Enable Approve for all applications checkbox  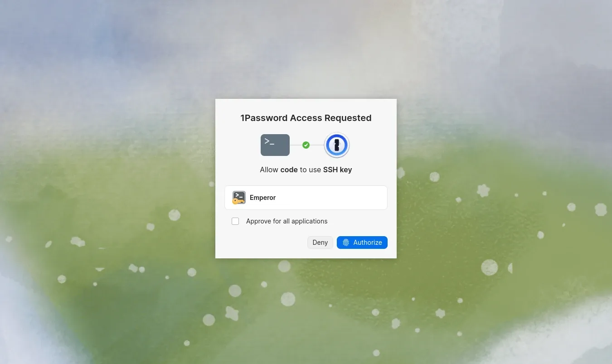pyautogui.click(x=235, y=221)
